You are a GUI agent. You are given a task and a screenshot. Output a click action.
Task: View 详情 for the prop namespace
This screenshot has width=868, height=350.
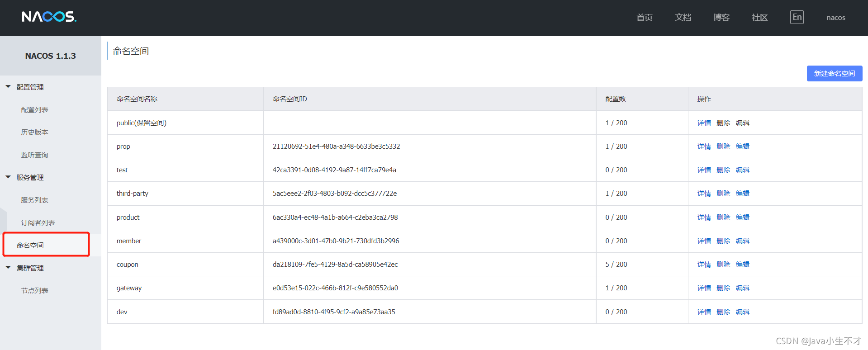(704, 146)
